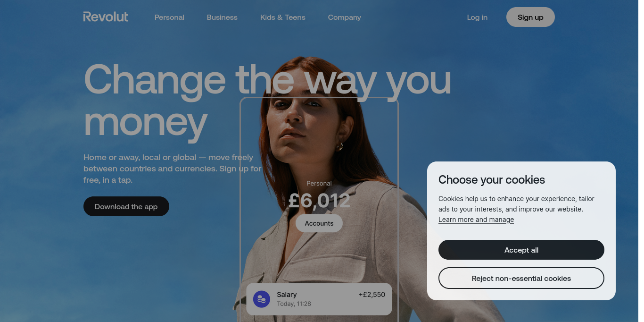Open the Revolut logo home link

pyautogui.click(x=106, y=17)
